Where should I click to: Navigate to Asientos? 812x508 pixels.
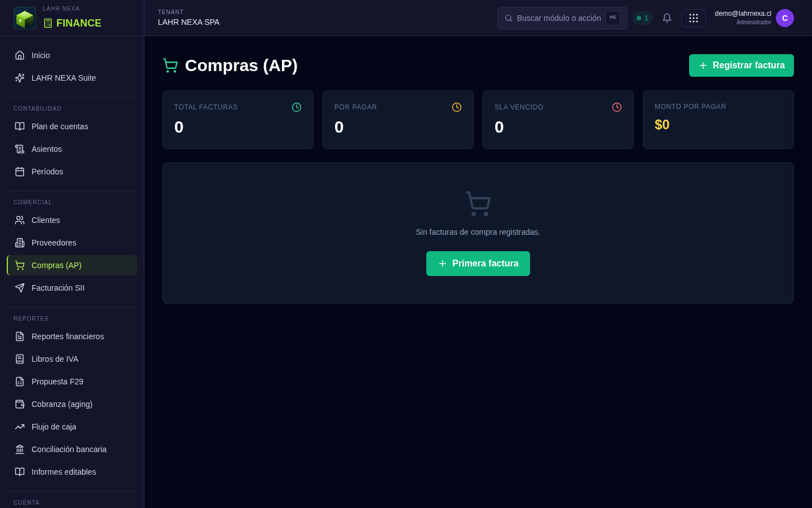click(x=72, y=149)
